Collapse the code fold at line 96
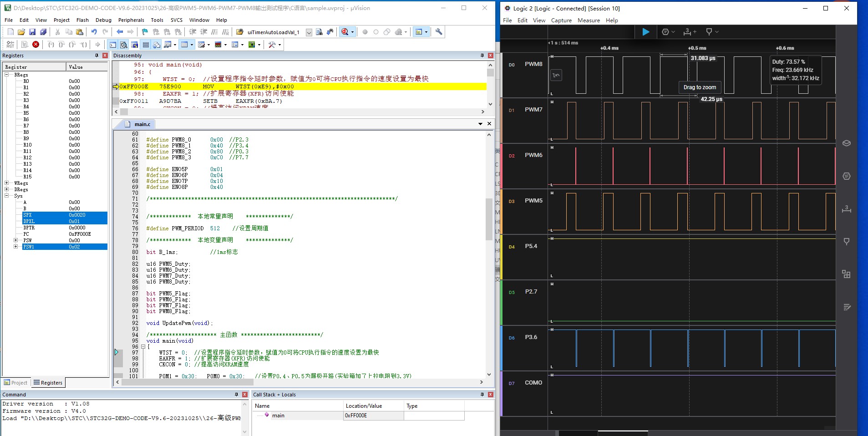The width and height of the screenshot is (868, 436). point(143,346)
